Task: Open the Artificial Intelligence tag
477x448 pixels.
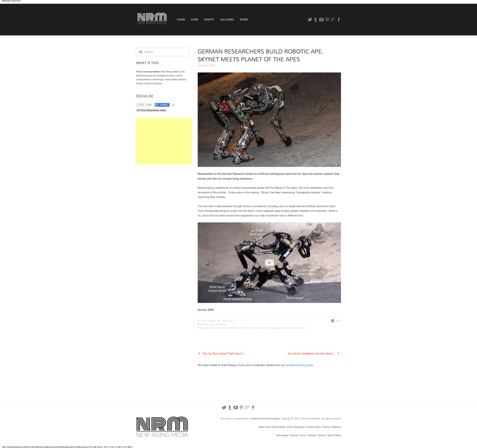Action: 271,328
